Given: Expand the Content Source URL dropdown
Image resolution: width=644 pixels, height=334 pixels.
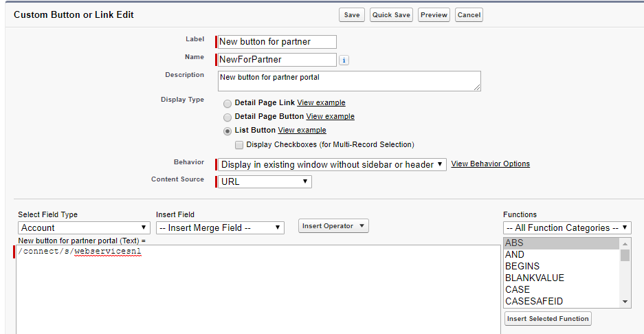Looking at the screenshot, I should point(265,181).
